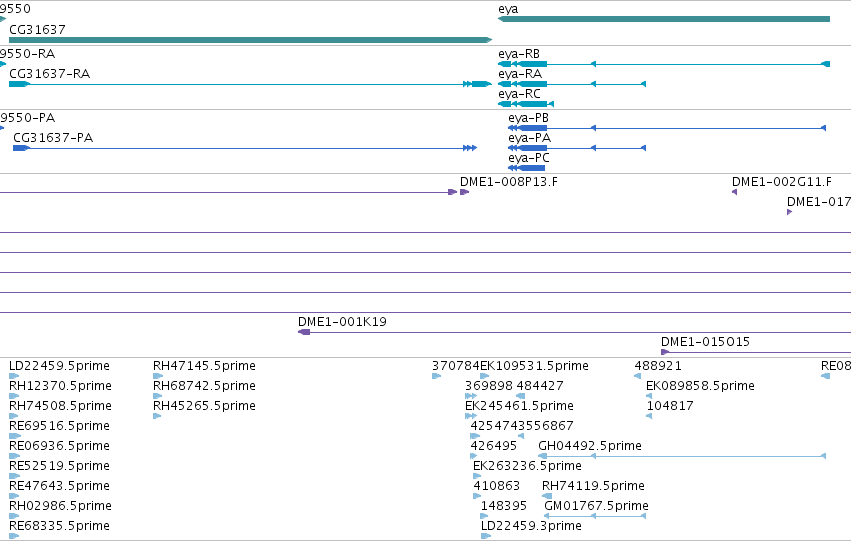The height and width of the screenshot is (541, 851).
Task: Click the eya-RC transcript label
Action: pyautogui.click(x=519, y=94)
